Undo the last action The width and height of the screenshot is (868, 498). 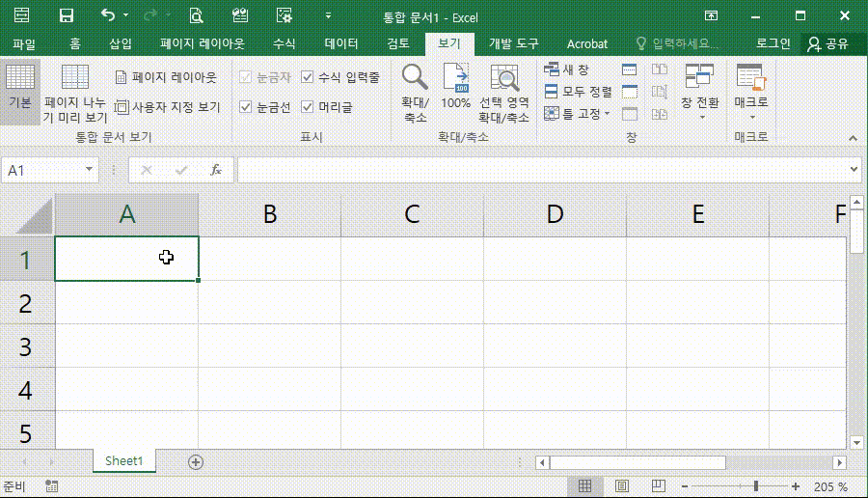[x=108, y=15]
